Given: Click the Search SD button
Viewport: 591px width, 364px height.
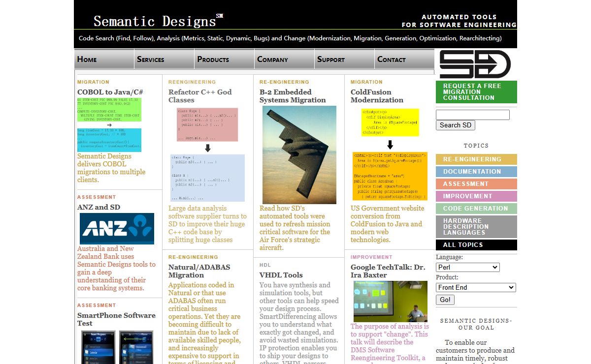Looking at the screenshot, I should [456, 125].
